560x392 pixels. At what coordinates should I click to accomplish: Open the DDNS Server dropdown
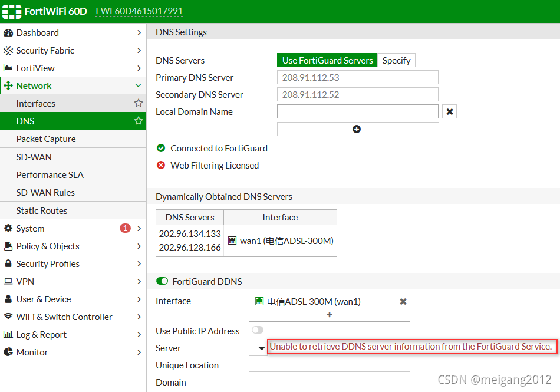click(x=258, y=348)
